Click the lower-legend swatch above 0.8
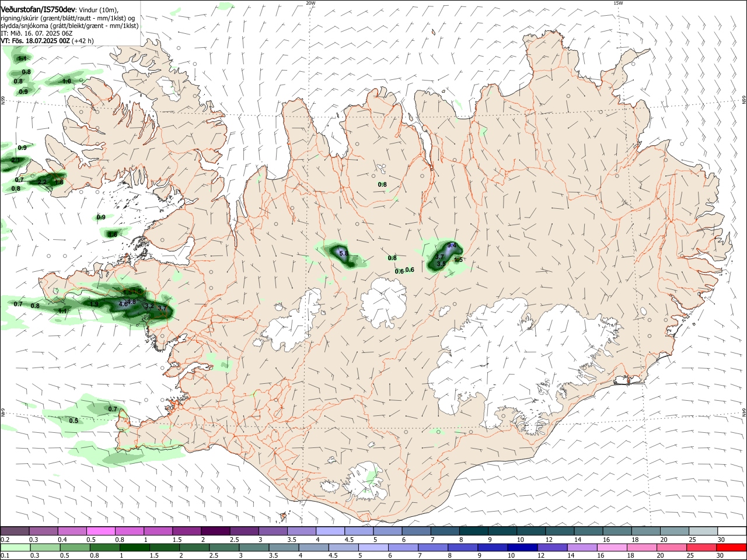The height and width of the screenshot is (560, 747). 104,548
